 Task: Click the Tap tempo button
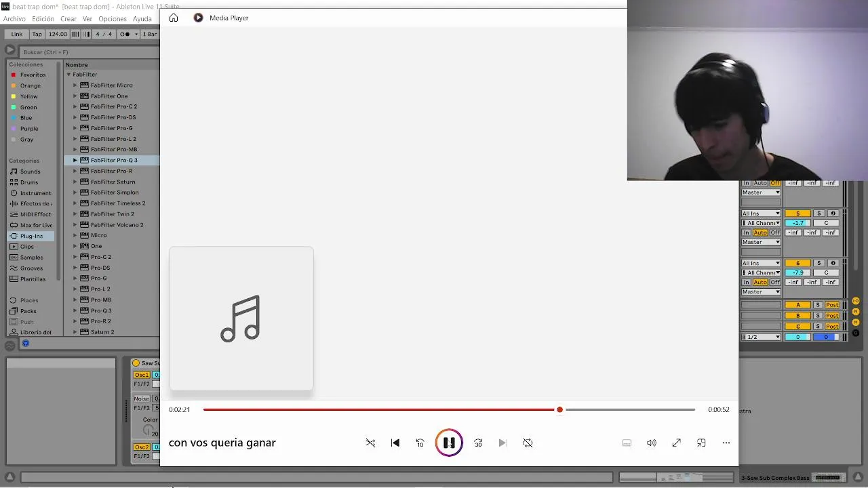[37, 34]
